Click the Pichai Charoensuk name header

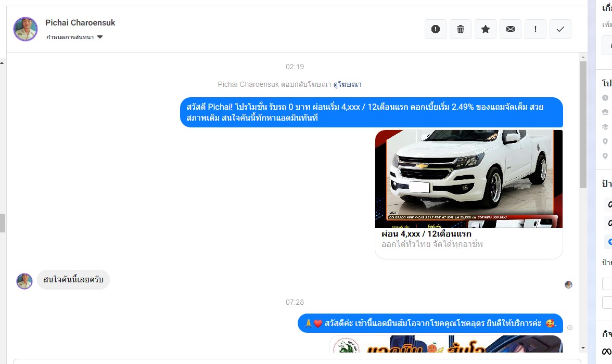coord(80,23)
